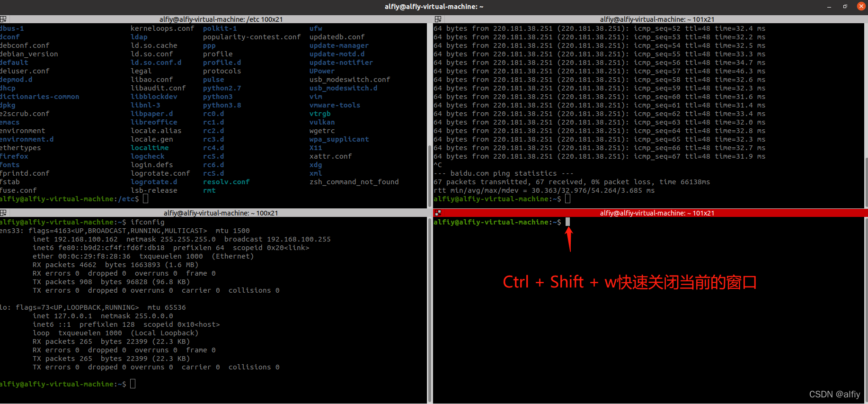Click 'usb_modeswitch.conf' file name
868x404 pixels.
tap(350, 80)
